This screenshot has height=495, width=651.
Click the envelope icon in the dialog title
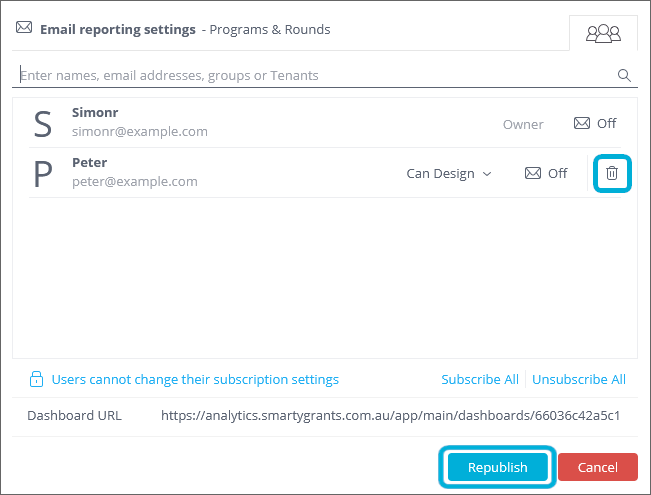(x=24, y=28)
